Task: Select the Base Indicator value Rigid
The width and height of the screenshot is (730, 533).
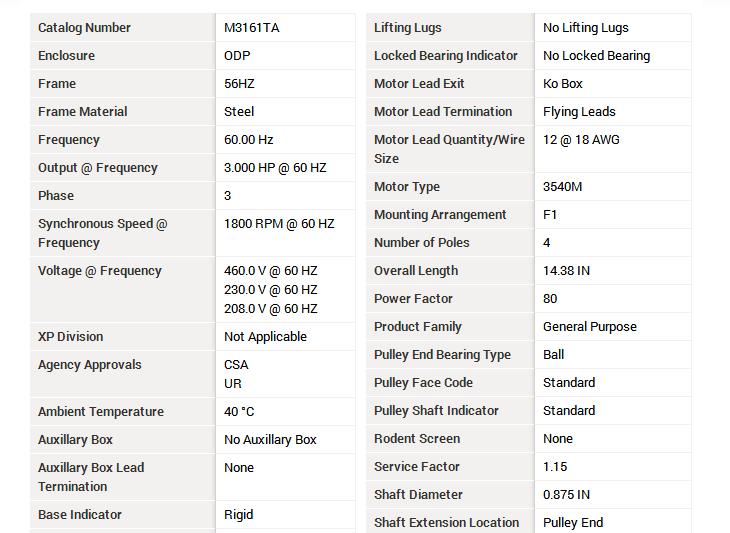Action: (239, 515)
